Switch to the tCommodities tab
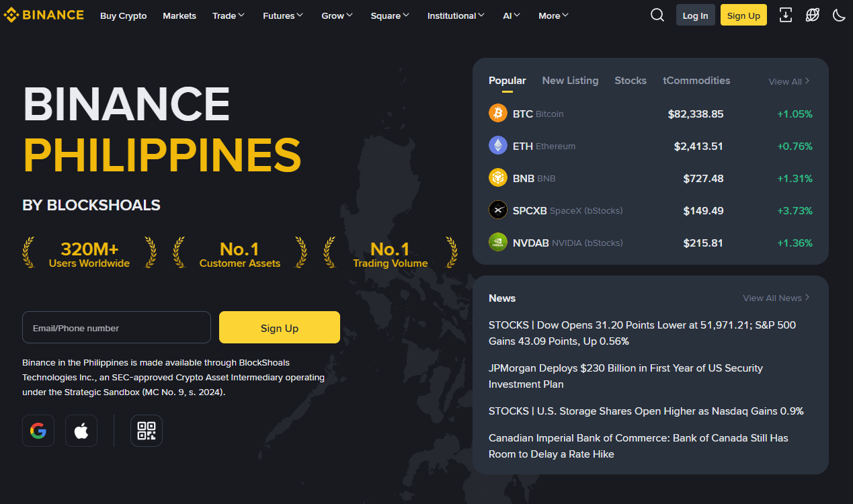Viewport: 853px width, 504px height. 696,81
